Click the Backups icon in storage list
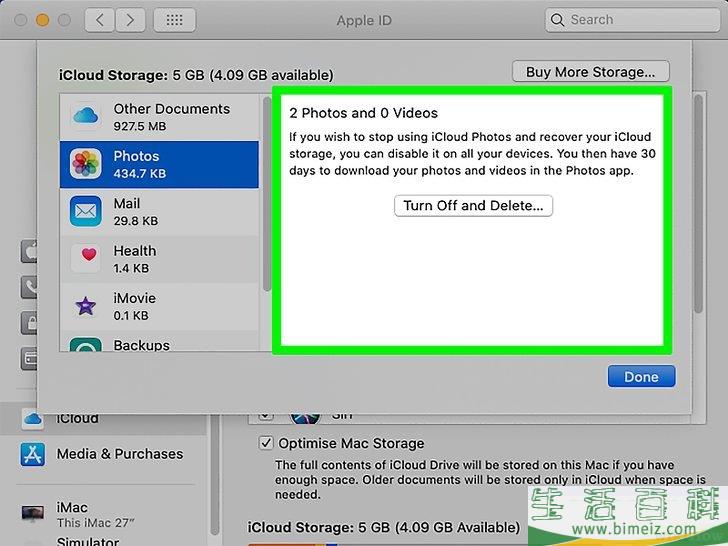728x546 pixels. (85, 344)
